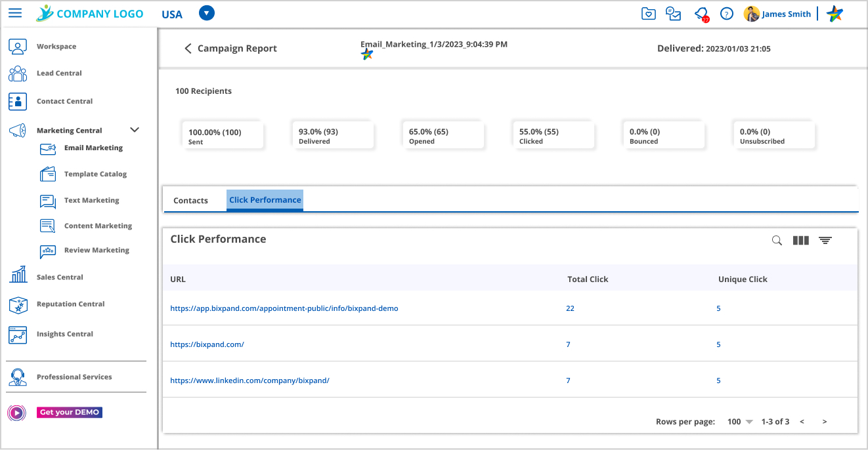Open the column chooser icon
Viewport: 868px width, 450px height.
click(x=800, y=241)
